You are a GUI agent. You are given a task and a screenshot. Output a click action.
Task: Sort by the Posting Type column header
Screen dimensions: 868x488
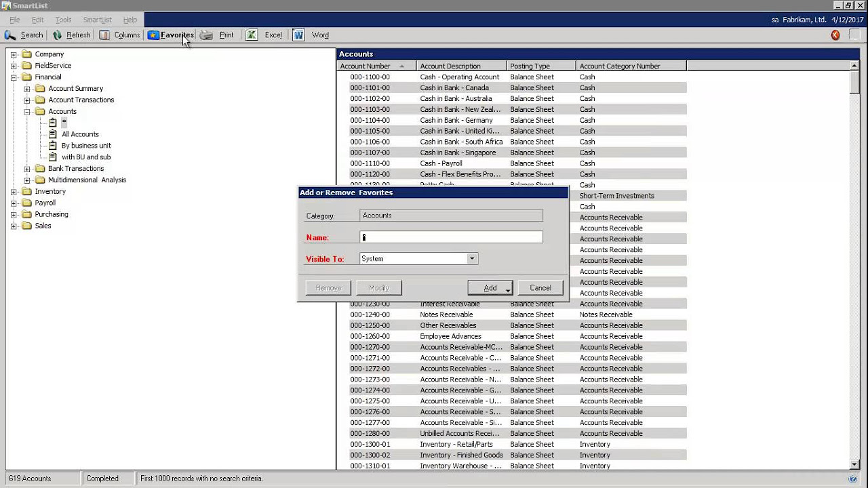point(541,66)
